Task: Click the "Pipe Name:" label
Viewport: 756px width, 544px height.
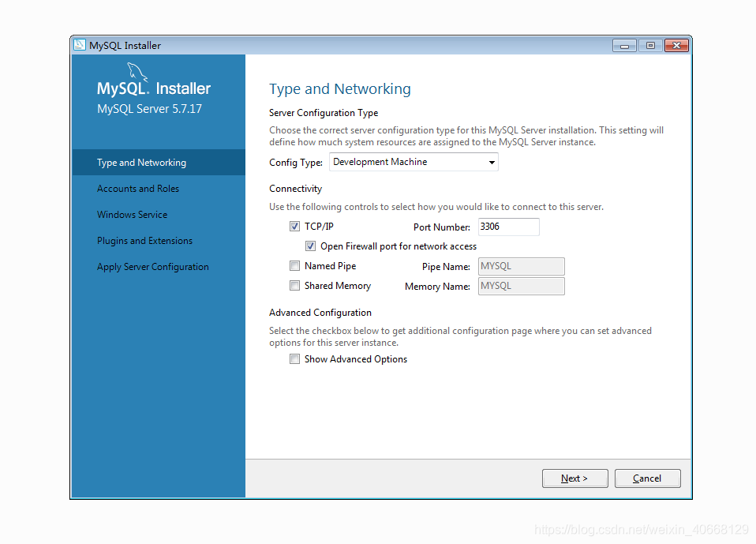Action: click(x=446, y=267)
